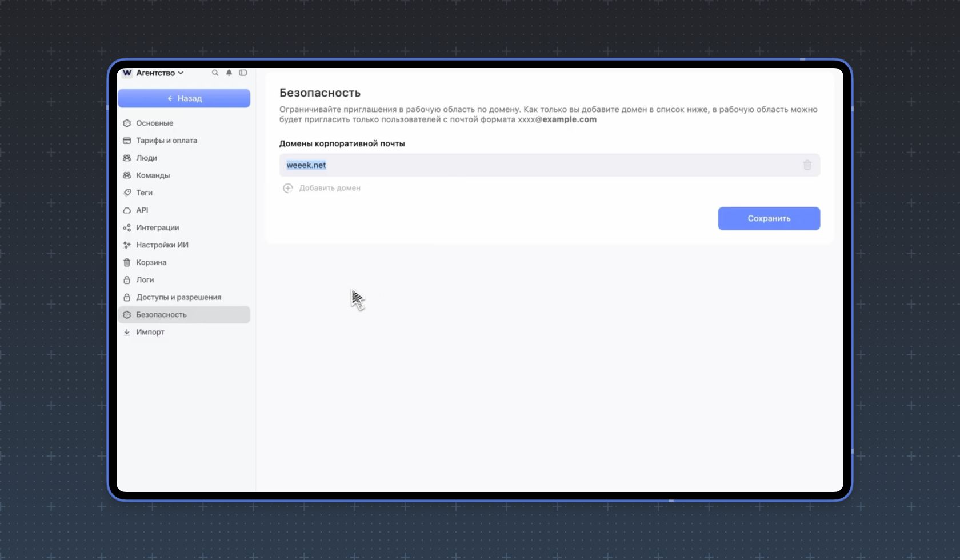This screenshot has height=560, width=960.
Task: Open Основные settings section
Action: (x=154, y=123)
